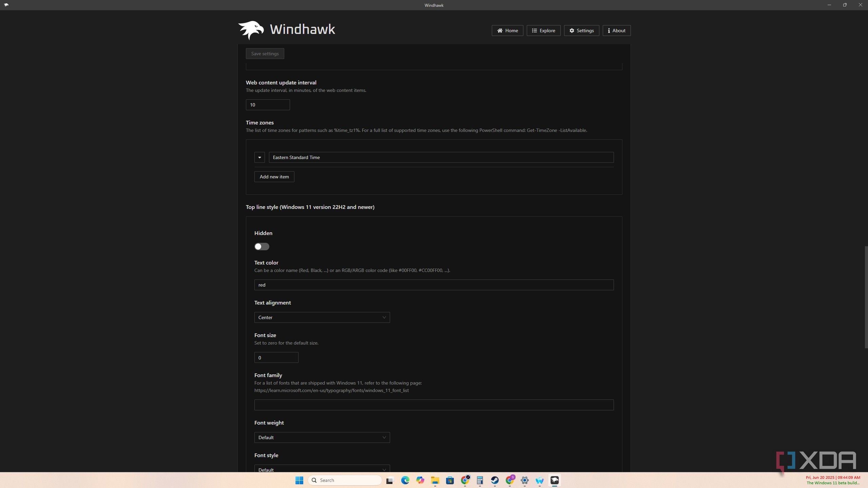The width and height of the screenshot is (868, 488).
Task: Click the Windhawk eagle logo
Action: [251, 30]
